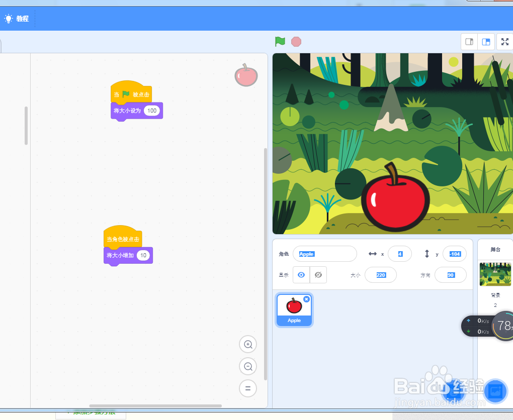
Task: Zoom in on the code workspace
Action: point(247,344)
